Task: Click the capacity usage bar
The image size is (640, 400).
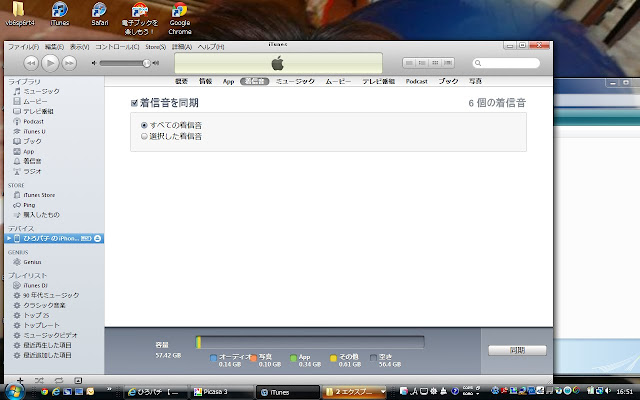Action: click(x=310, y=342)
